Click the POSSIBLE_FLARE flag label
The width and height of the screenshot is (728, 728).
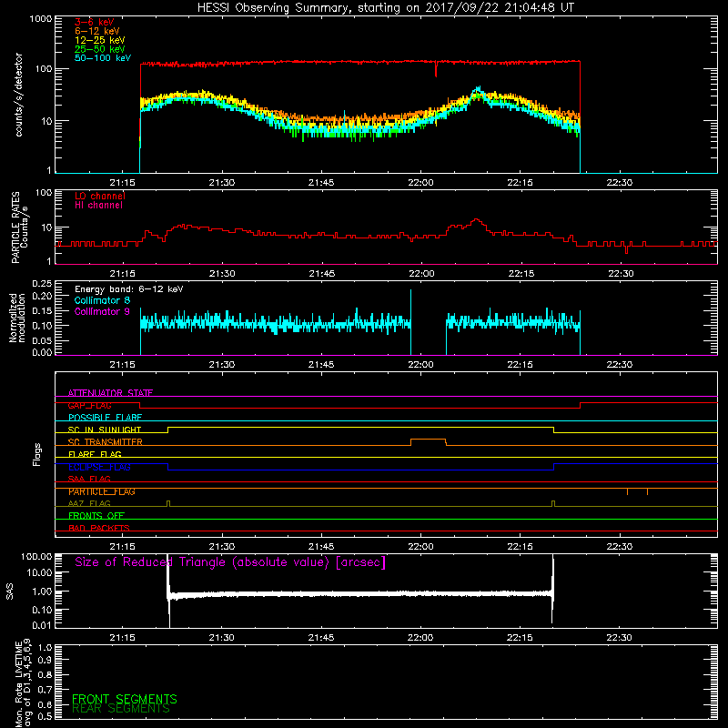(105, 418)
